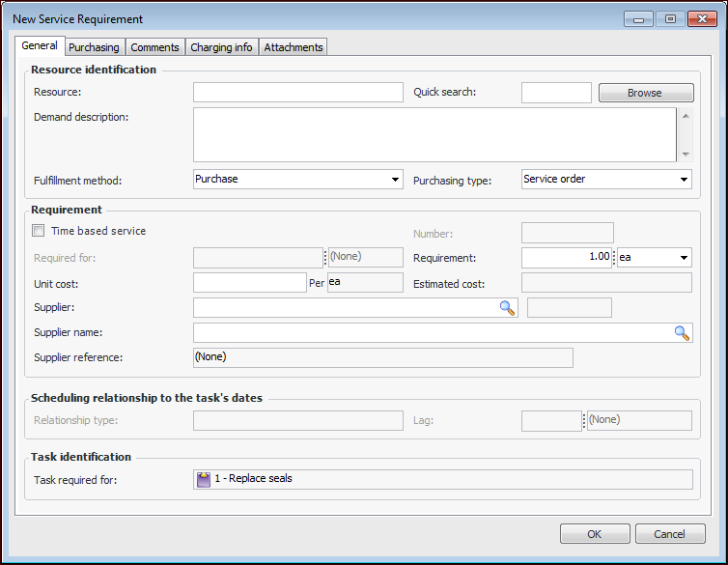
Task: Focus the Quick search field
Action: 556,93
